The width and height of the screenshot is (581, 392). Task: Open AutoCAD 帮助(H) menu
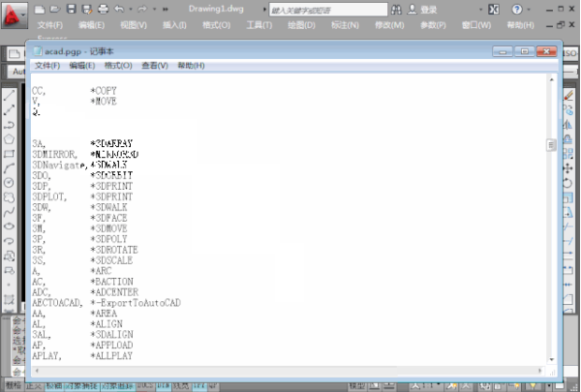coord(521,25)
